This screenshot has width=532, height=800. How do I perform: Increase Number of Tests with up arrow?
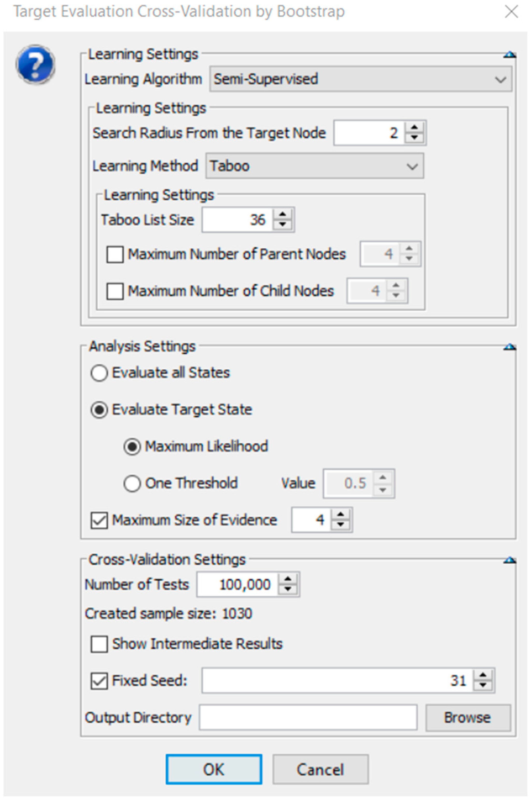[287, 579]
